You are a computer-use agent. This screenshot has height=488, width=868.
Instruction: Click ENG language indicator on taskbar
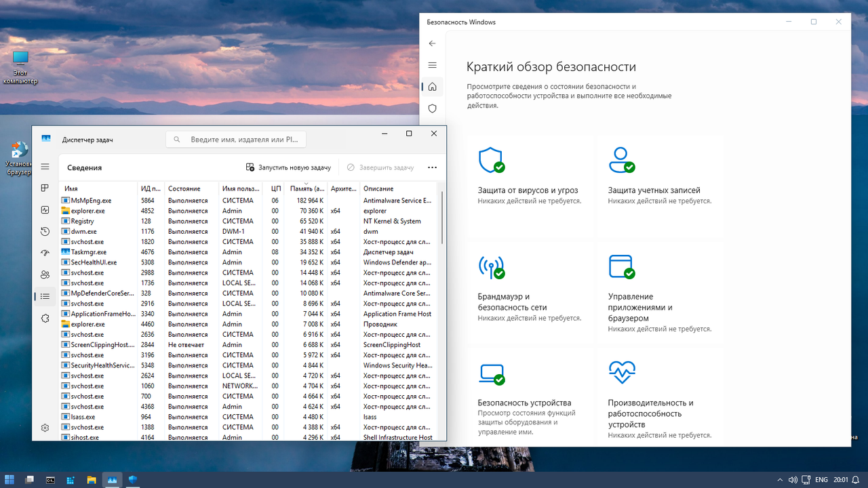(x=821, y=480)
